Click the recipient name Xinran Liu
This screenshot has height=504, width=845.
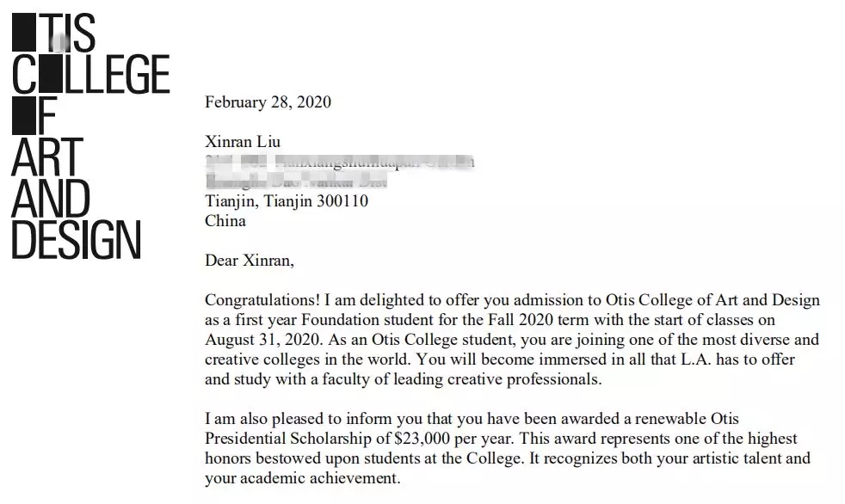[x=243, y=142]
